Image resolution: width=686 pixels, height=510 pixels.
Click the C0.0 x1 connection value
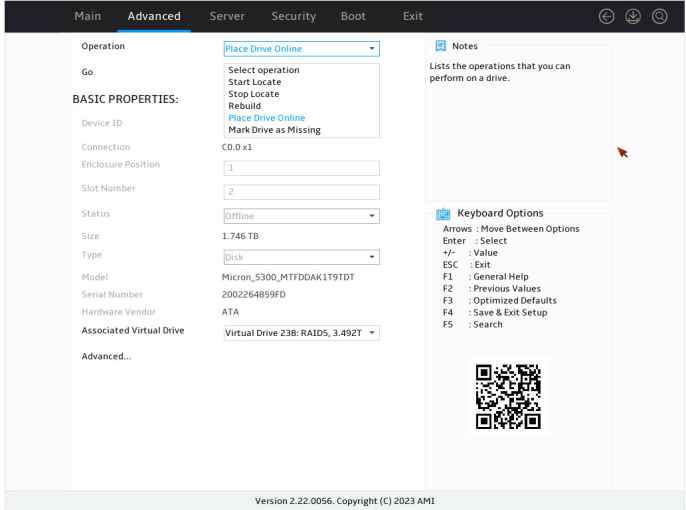[x=237, y=147]
